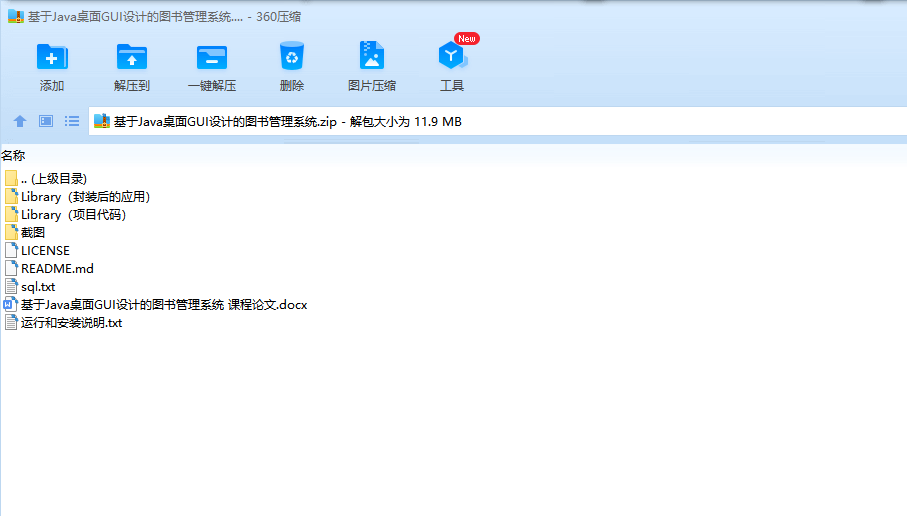
Task: Click the folder icon of Library（封装后的应用）
Action: point(11,197)
